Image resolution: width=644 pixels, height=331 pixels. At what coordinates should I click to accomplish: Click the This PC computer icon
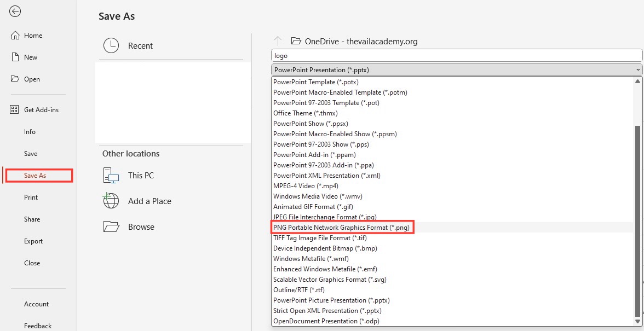coord(111,175)
